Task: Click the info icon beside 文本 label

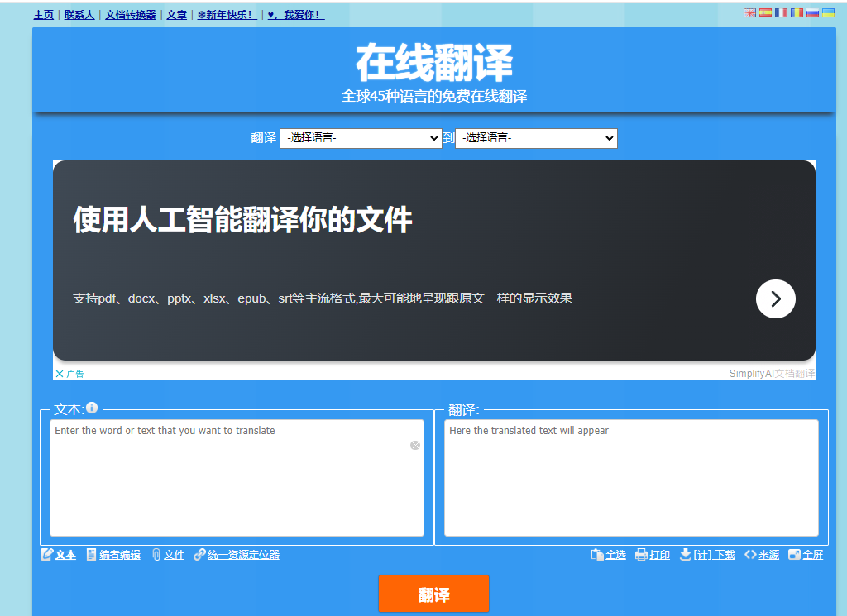Action: pyautogui.click(x=92, y=408)
